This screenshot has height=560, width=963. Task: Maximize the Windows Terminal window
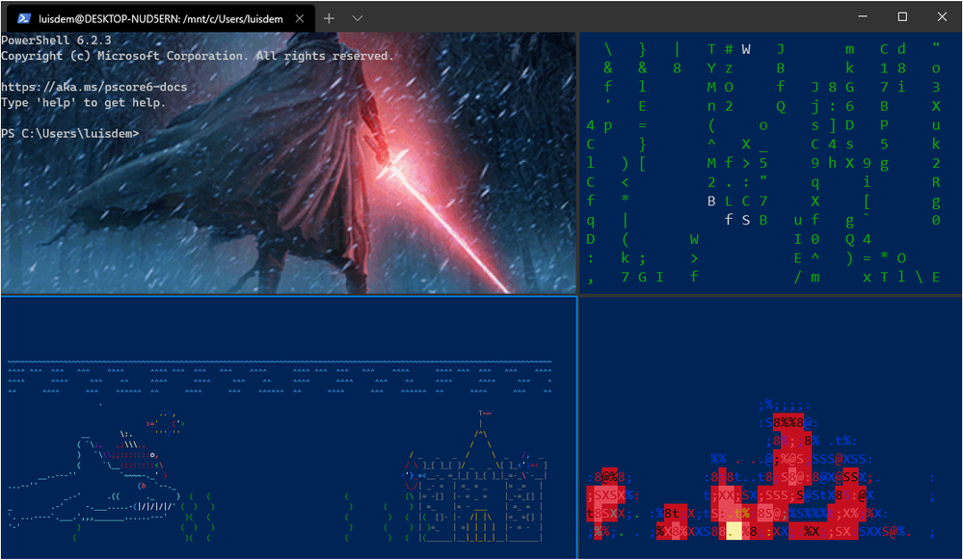902,16
